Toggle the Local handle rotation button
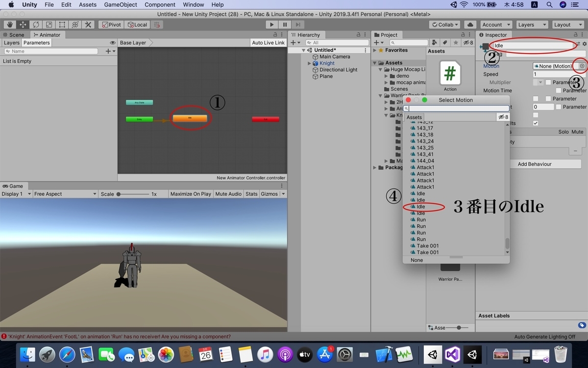The height and width of the screenshot is (368, 588). (x=137, y=25)
